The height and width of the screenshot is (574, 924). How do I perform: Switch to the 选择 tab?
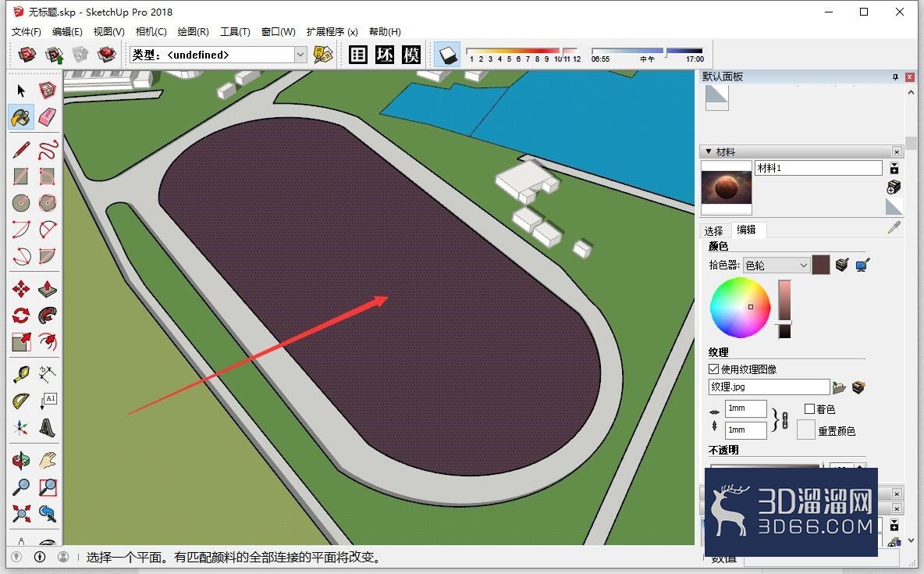[713, 230]
